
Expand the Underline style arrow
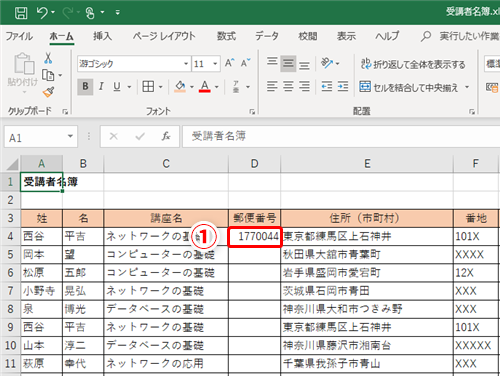coord(129,87)
